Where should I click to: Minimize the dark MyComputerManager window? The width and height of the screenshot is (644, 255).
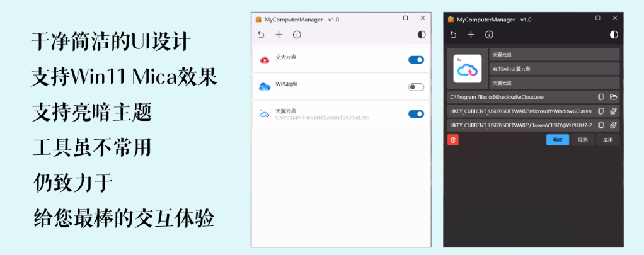point(580,18)
